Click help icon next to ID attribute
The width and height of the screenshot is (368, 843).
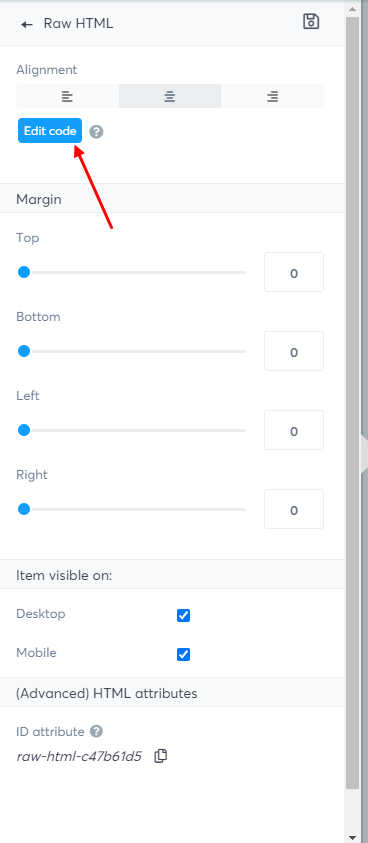(x=96, y=731)
